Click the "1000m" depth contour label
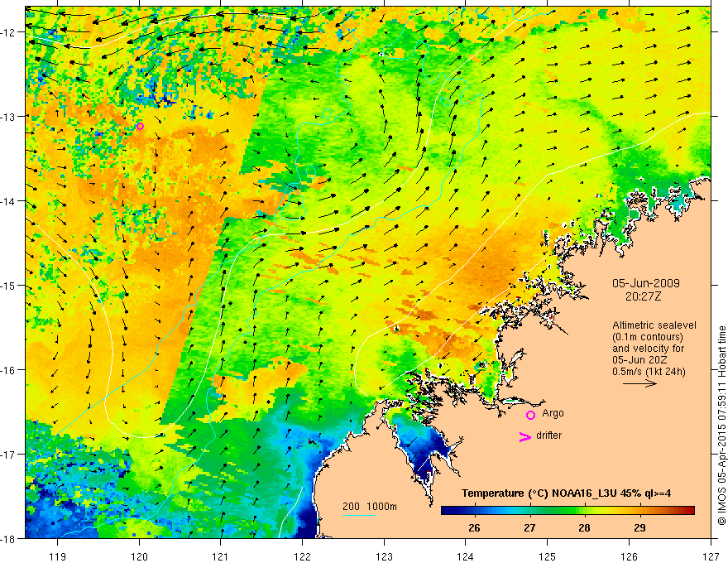Viewport: 728px width, 563px height. pyautogui.click(x=381, y=507)
